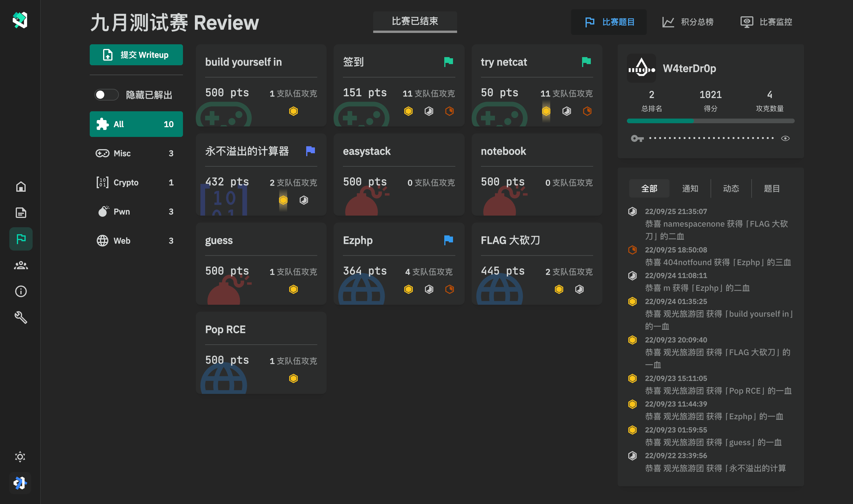853x504 pixels.
Task: Toggle the sun theme icon
Action: pos(20,457)
